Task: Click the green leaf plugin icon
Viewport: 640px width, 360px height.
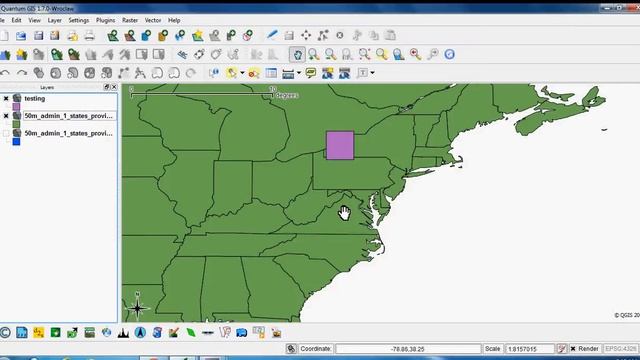Action: click(x=191, y=333)
